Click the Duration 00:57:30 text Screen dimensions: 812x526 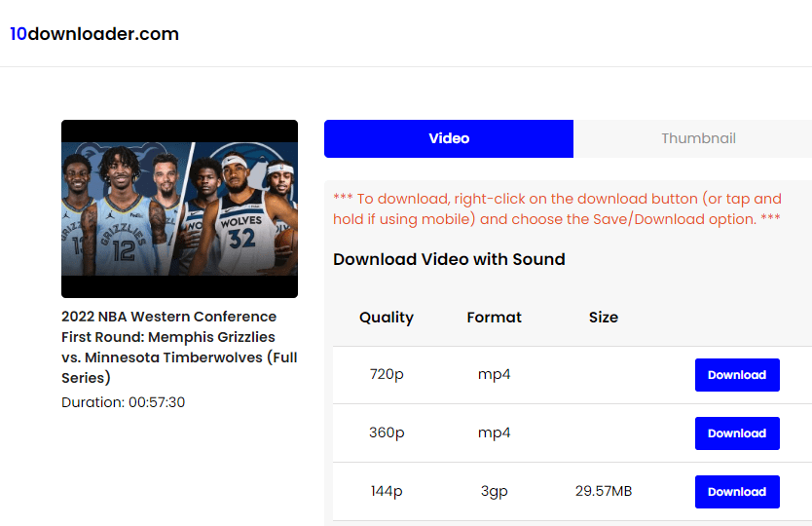pyautogui.click(x=123, y=402)
